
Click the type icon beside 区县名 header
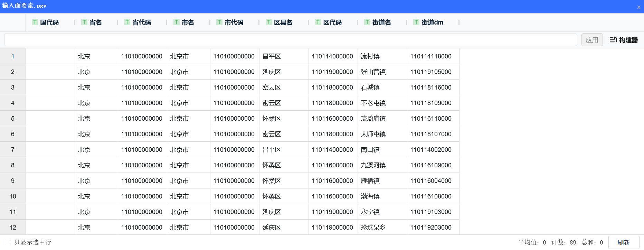(269, 22)
